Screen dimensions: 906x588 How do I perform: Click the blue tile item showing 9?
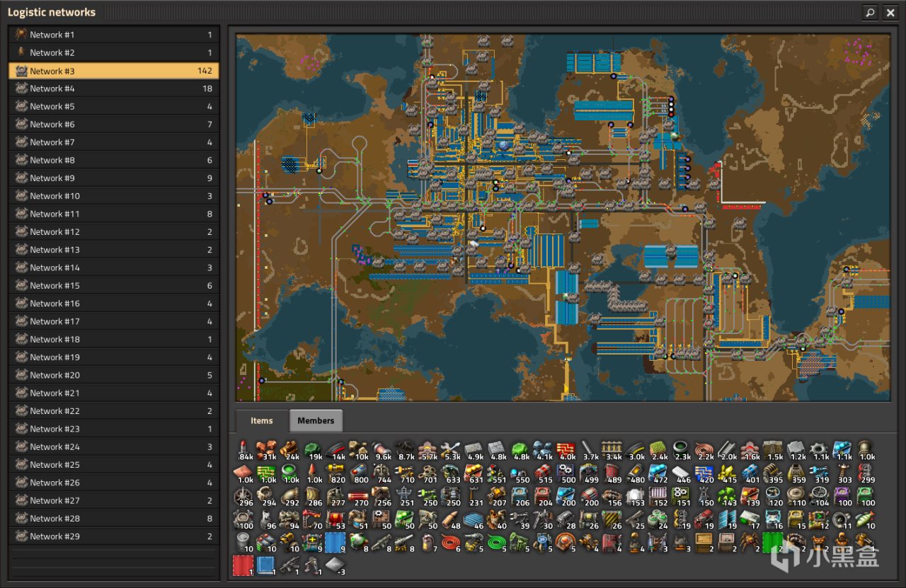tap(336, 543)
